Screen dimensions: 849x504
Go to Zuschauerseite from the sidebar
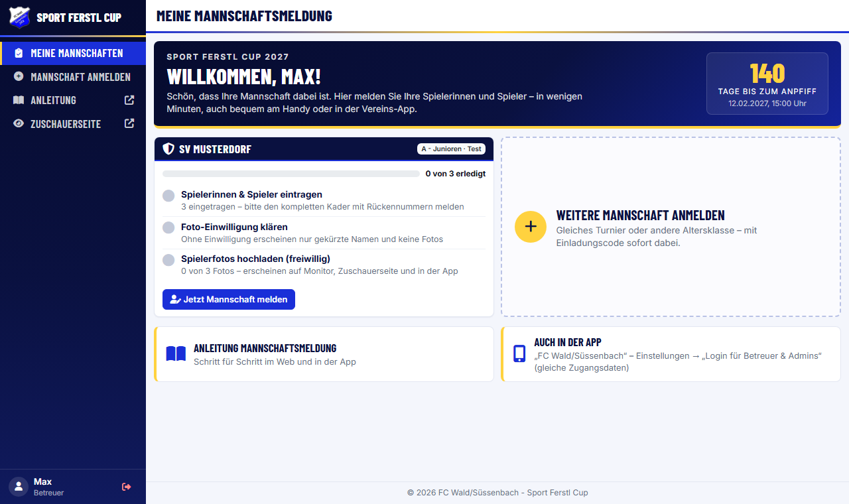coord(73,123)
